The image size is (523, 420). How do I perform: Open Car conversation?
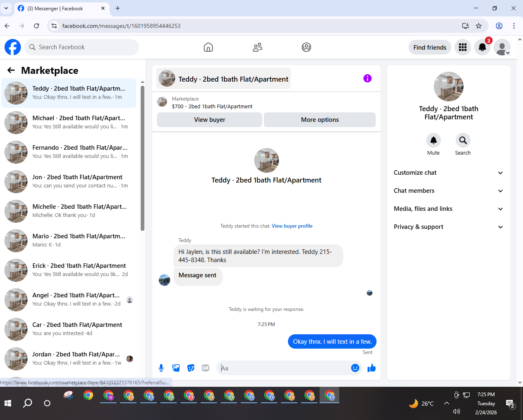69,329
